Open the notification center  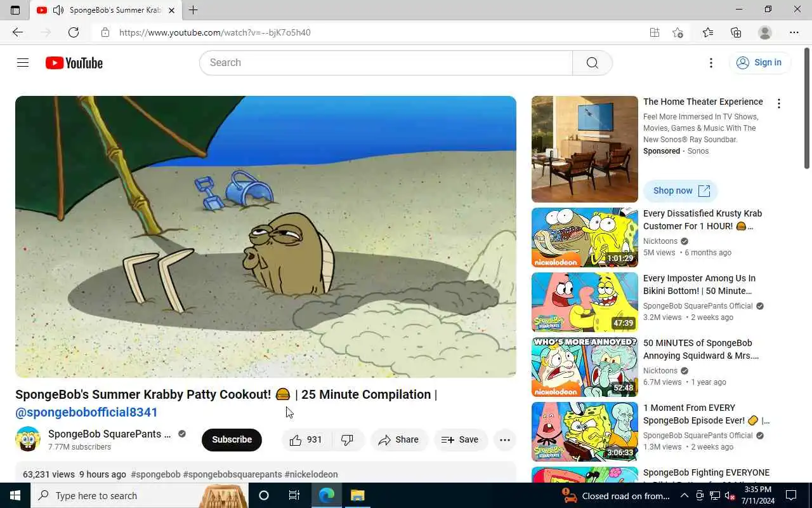click(791, 495)
